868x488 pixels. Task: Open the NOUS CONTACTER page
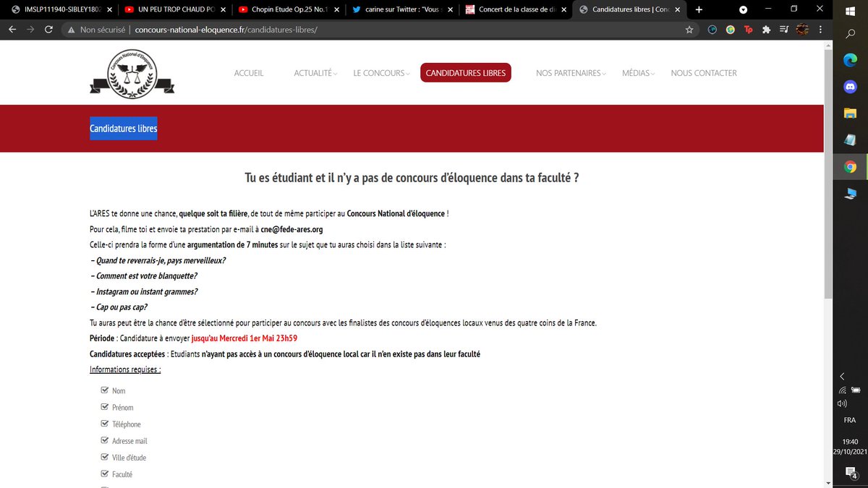point(704,73)
